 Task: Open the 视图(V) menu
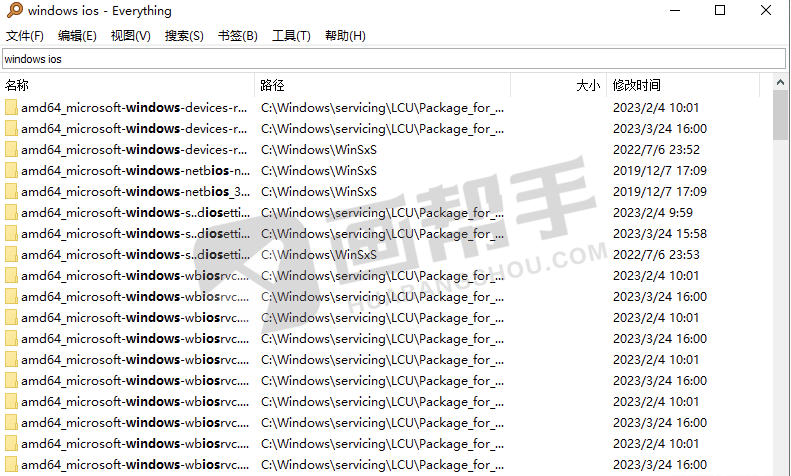(x=131, y=36)
